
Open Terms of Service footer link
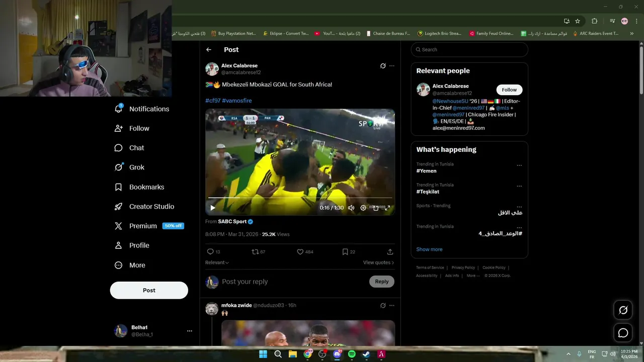coord(430,268)
